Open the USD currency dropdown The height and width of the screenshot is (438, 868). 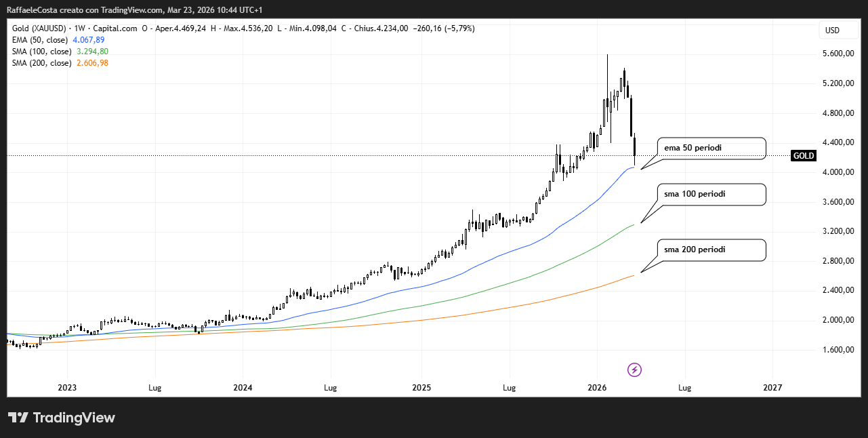click(832, 31)
